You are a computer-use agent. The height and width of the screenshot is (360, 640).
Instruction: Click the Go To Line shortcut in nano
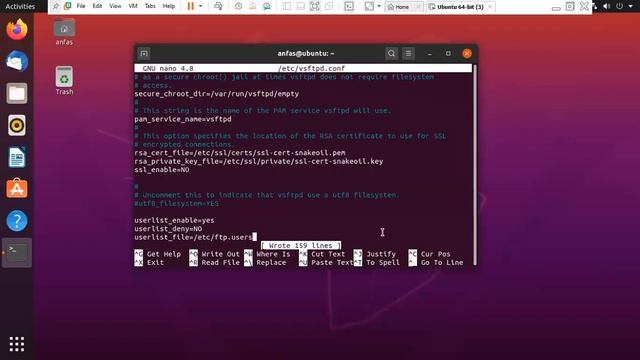point(436,262)
